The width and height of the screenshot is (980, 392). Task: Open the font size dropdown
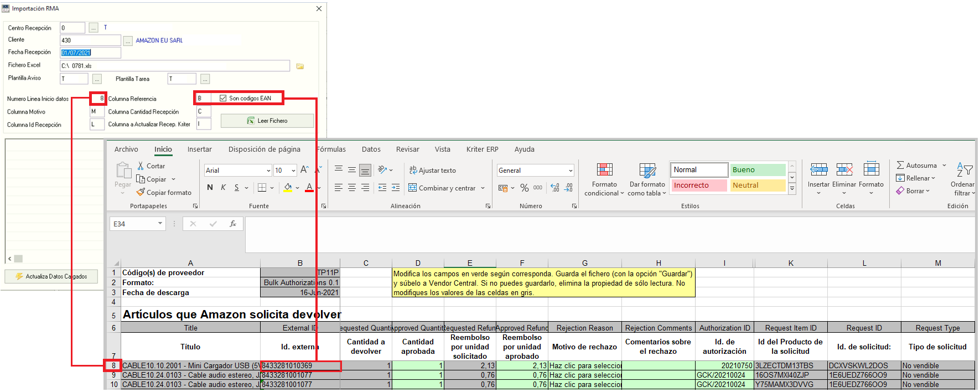293,171
